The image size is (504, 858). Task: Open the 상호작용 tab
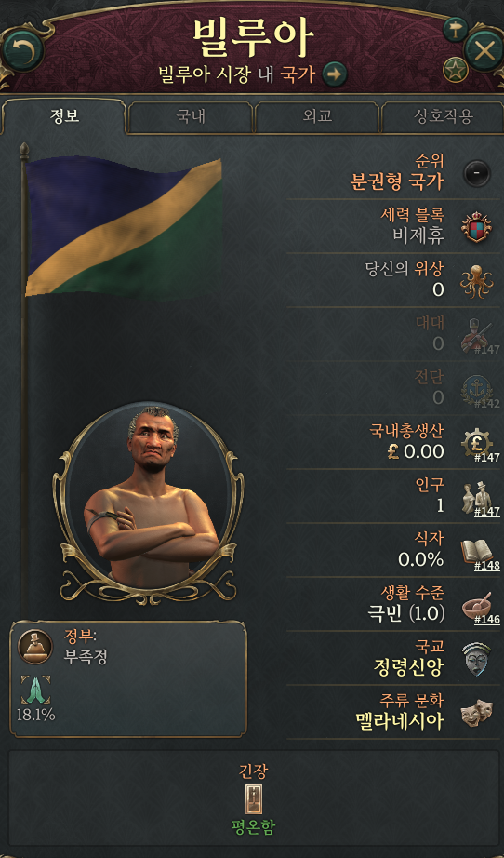coord(442,116)
